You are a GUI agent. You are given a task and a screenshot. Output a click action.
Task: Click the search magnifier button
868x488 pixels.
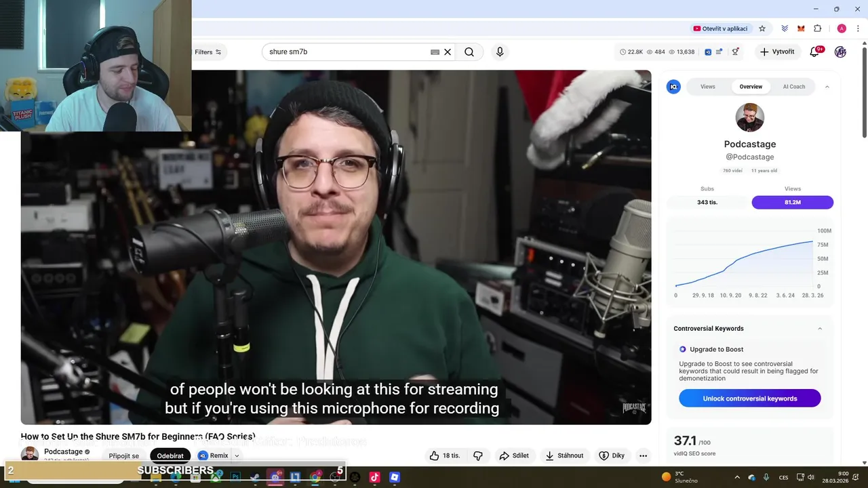coord(469,52)
